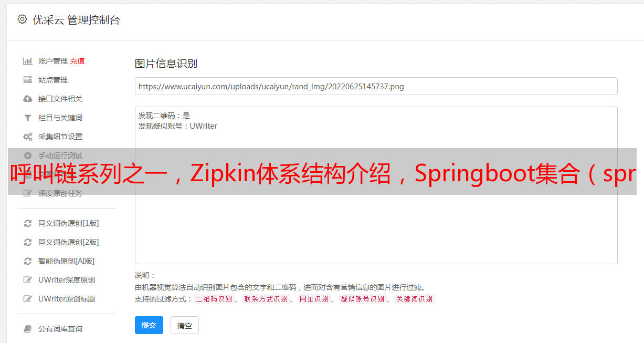Click the gear icon beside 优采云 管理控制台
Screen dimensions: 644x343
[x=22, y=19]
